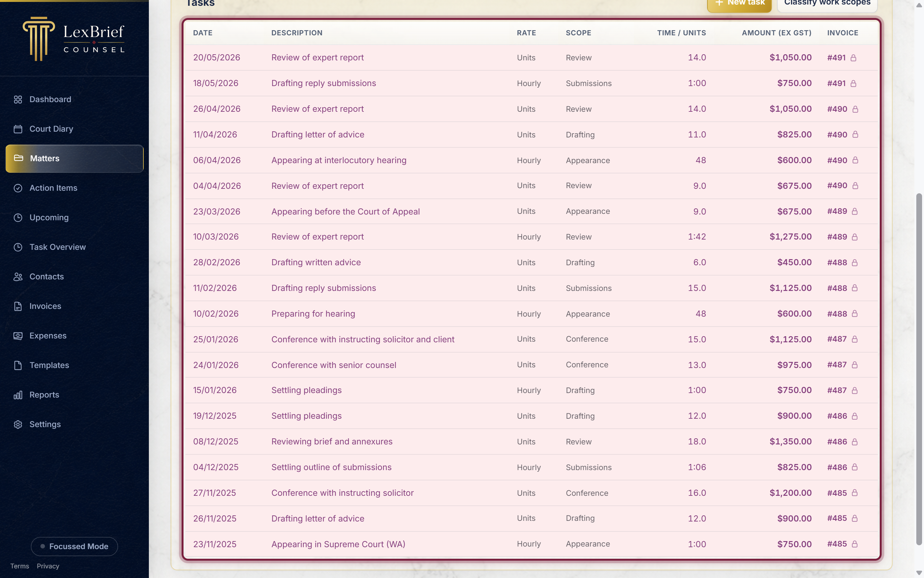Click the New task button
The image size is (924, 578).
click(739, 4)
